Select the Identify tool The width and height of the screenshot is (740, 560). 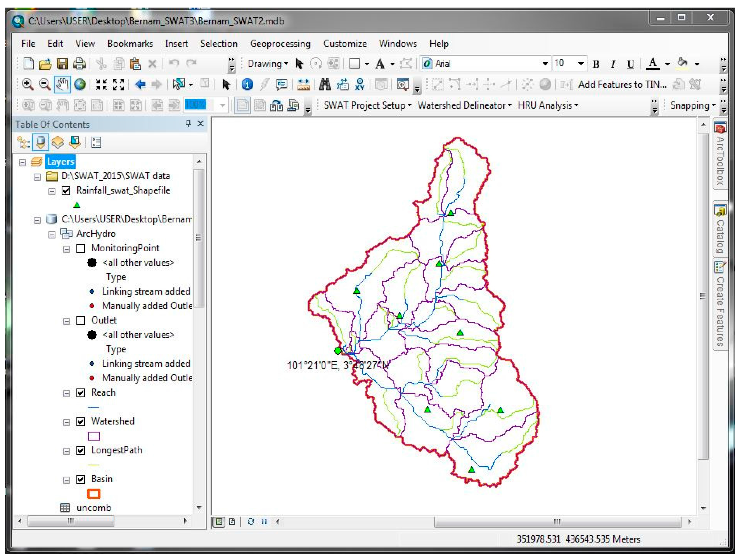tap(247, 85)
